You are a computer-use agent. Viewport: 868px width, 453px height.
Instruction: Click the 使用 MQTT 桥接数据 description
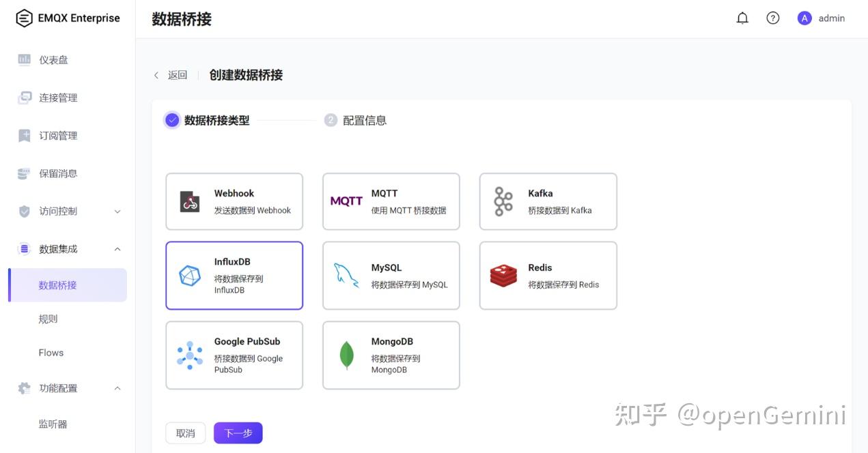(409, 210)
